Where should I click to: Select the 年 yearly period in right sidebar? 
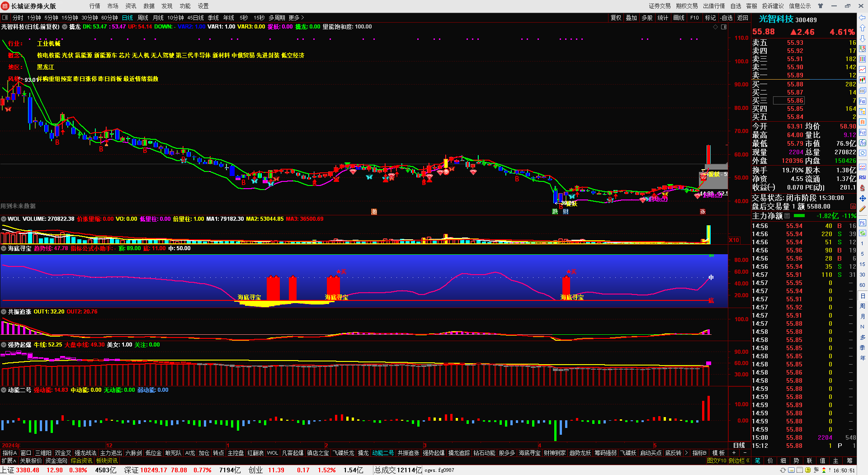pyautogui.click(x=863, y=358)
